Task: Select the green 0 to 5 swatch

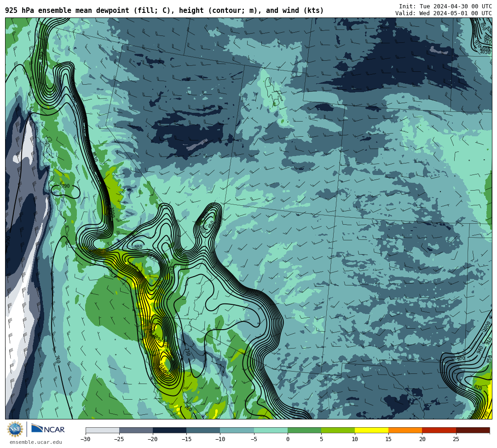Action: [304, 430]
